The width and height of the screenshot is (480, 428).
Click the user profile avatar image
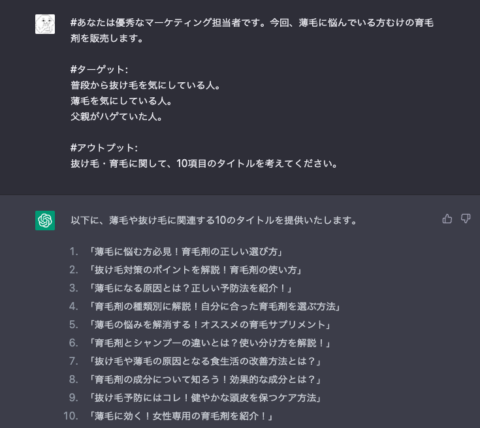tap(45, 24)
